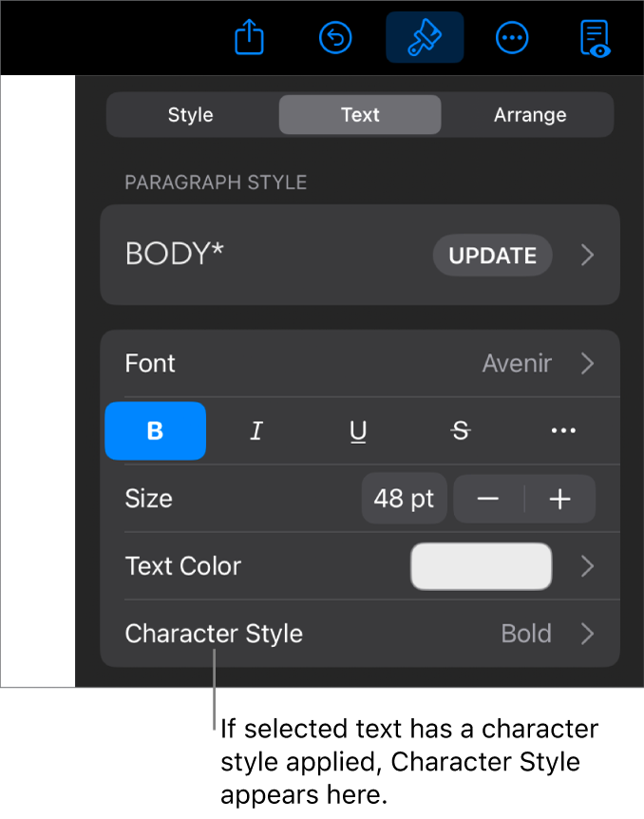Decrease font size with minus button
Viewport: 644px width, 819px height.
pyautogui.click(x=488, y=500)
